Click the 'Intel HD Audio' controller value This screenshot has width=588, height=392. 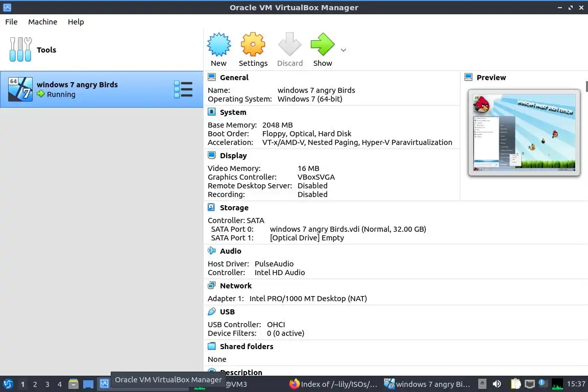pos(280,273)
